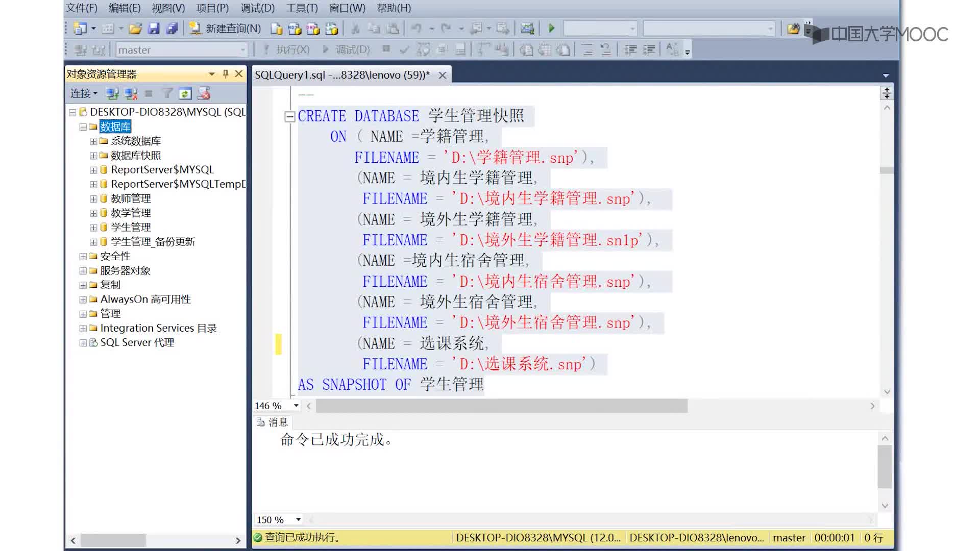Open the 工具(T) menu
The height and width of the screenshot is (551, 980).
tap(302, 8)
